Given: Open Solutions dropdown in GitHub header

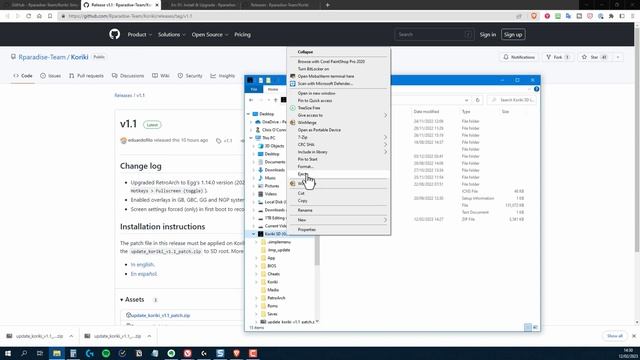Looking at the screenshot, I should click(172, 35).
